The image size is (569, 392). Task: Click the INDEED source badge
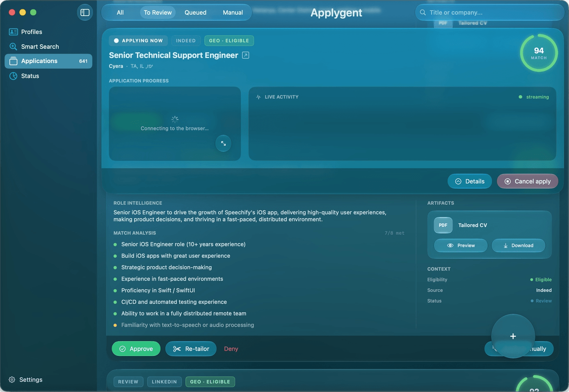[186, 41]
